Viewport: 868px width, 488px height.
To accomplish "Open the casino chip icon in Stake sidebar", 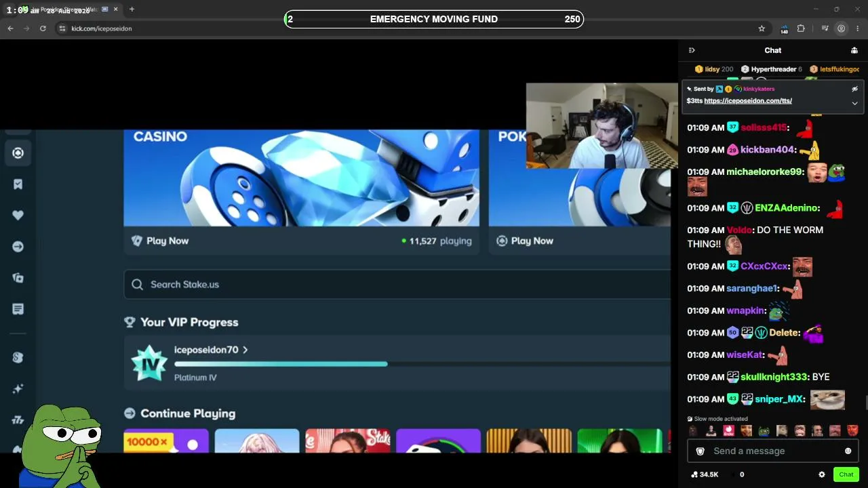I will point(18,153).
